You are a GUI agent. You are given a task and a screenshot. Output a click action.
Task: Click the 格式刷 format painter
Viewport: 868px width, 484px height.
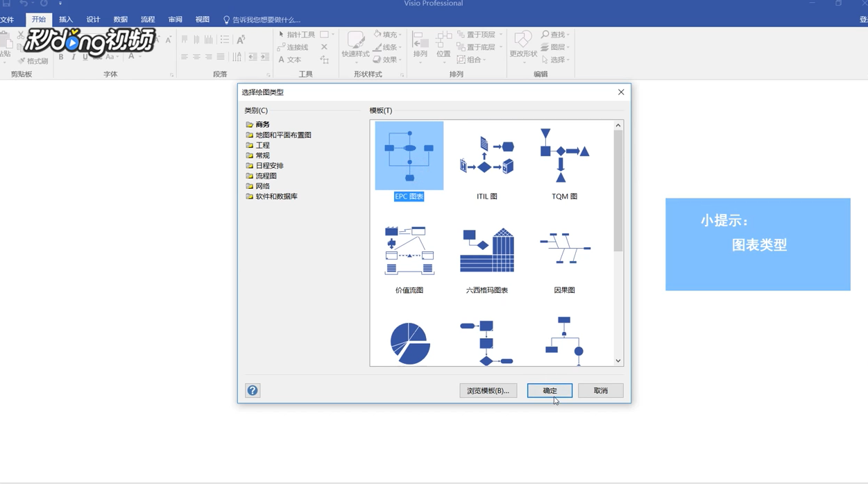33,61
